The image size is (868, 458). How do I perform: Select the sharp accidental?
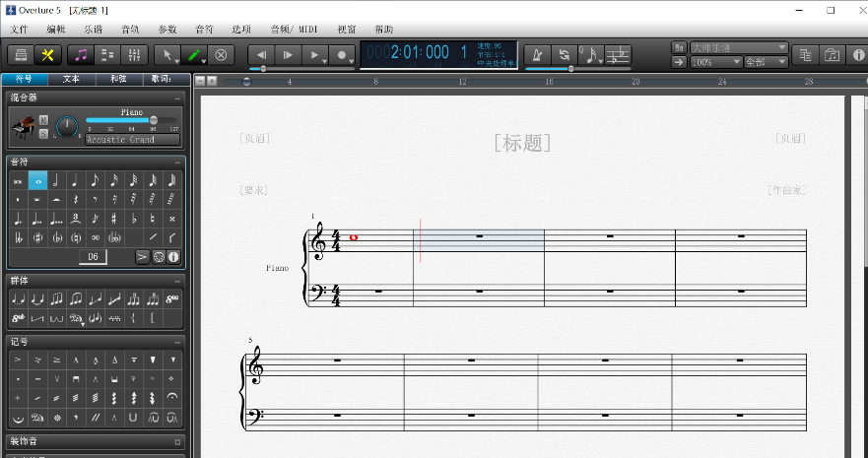pyautogui.click(x=114, y=219)
